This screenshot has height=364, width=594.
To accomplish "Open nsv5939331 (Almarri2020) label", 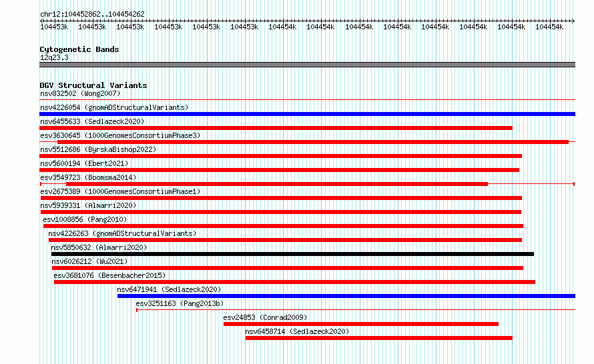I will 88,205.
